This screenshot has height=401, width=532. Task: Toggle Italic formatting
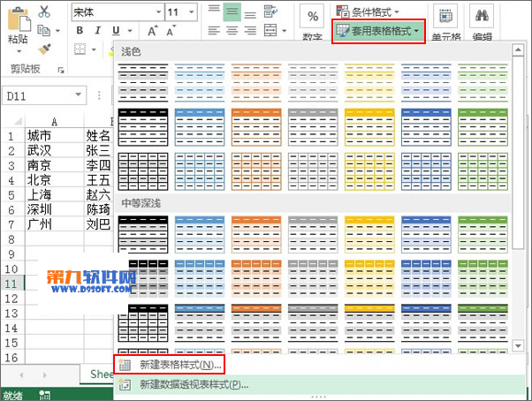98,31
